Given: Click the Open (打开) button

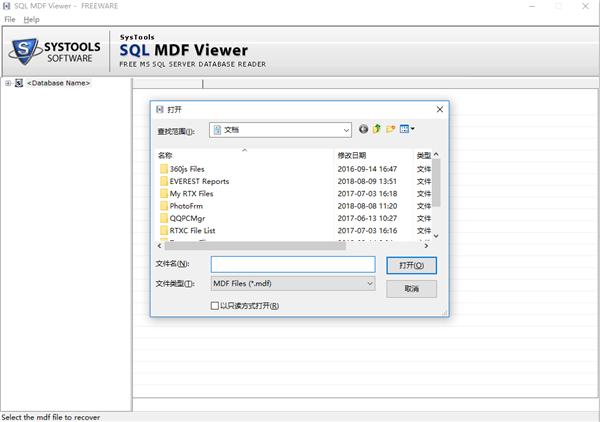Looking at the screenshot, I should point(411,265).
